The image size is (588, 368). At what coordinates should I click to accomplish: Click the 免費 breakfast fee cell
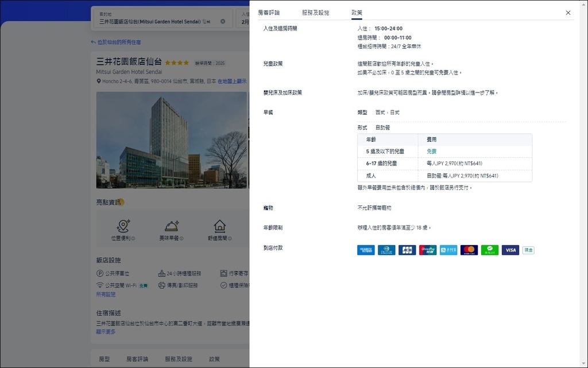(432, 152)
